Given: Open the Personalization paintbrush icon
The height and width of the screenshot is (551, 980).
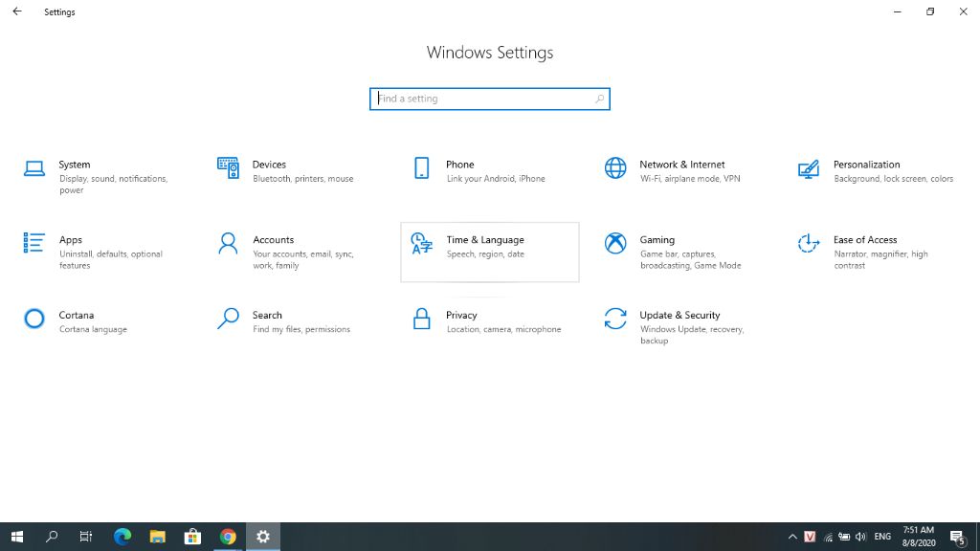Looking at the screenshot, I should pos(809,168).
